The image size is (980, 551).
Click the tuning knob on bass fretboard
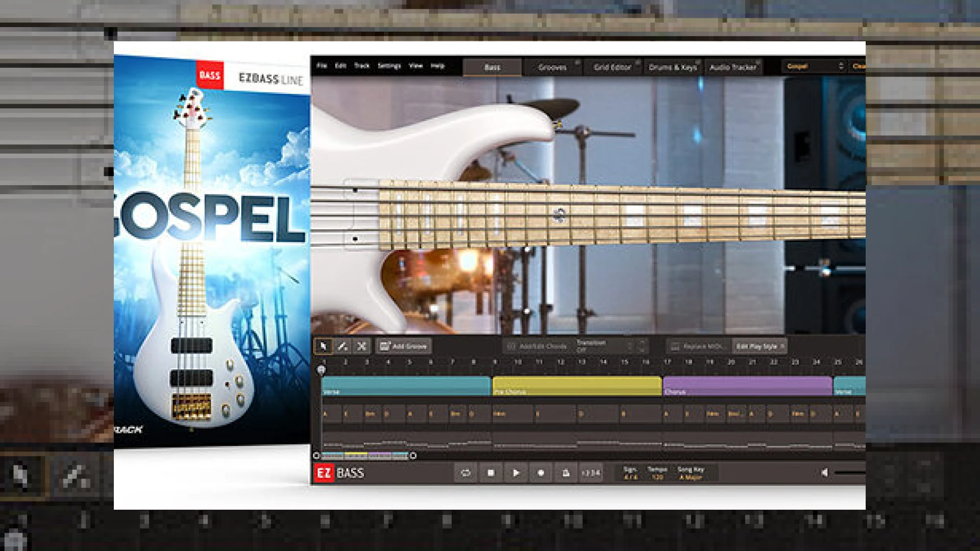pyautogui.click(x=559, y=215)
